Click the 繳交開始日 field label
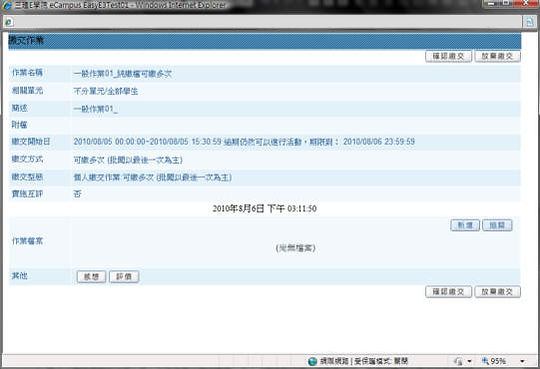Screen dimensions: 540x369 pyautogui.click(x=31, y=141)
